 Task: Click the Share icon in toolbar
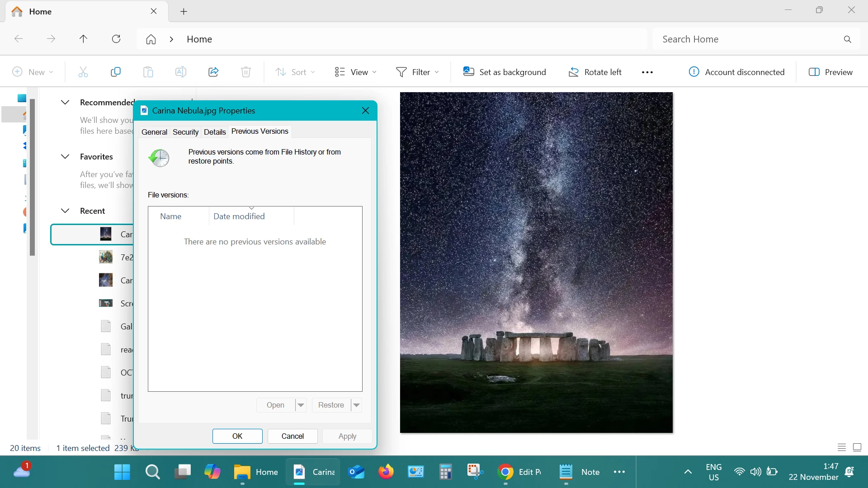click(213, 72)
